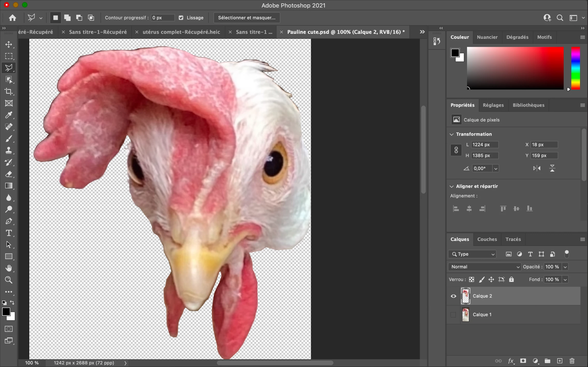Image resolution: width=588 pixels, height=367 pixels.
Task: Select the Horizontal Type tool
Action: (9, 233)
